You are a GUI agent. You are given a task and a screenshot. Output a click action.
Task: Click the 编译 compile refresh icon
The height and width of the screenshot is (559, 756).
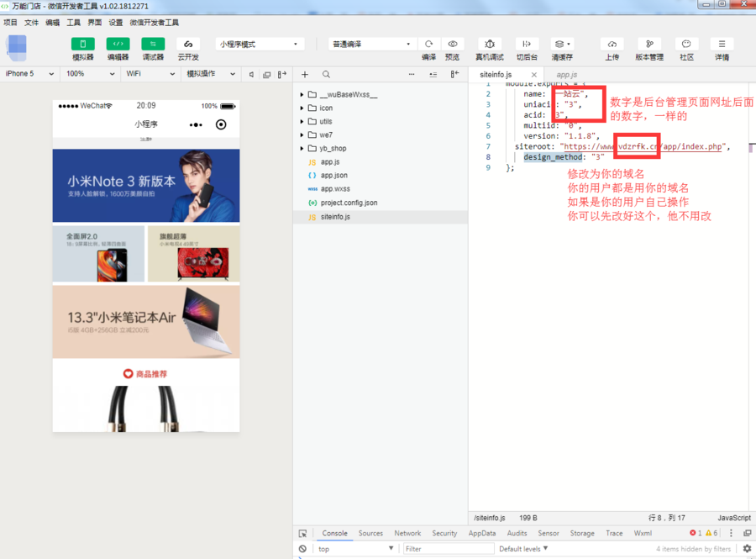[x=428, y=44]
